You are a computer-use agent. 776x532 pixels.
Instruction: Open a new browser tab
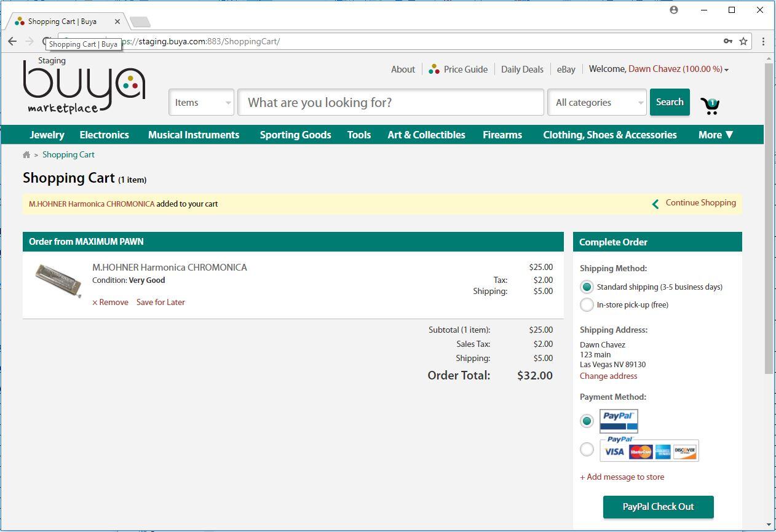[140, 22]
